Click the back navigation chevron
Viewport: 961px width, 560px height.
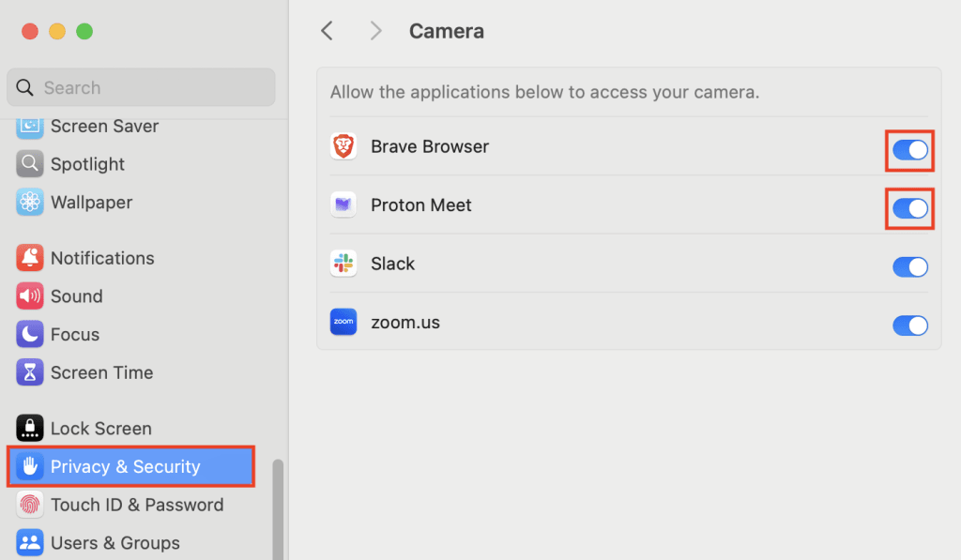327,30
